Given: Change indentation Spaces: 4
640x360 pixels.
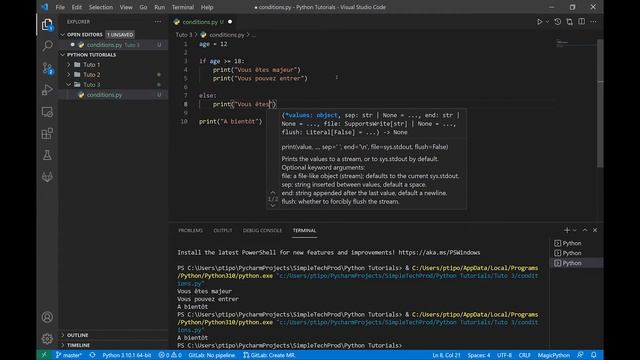Looking at the screenshot, I should 479,355.
